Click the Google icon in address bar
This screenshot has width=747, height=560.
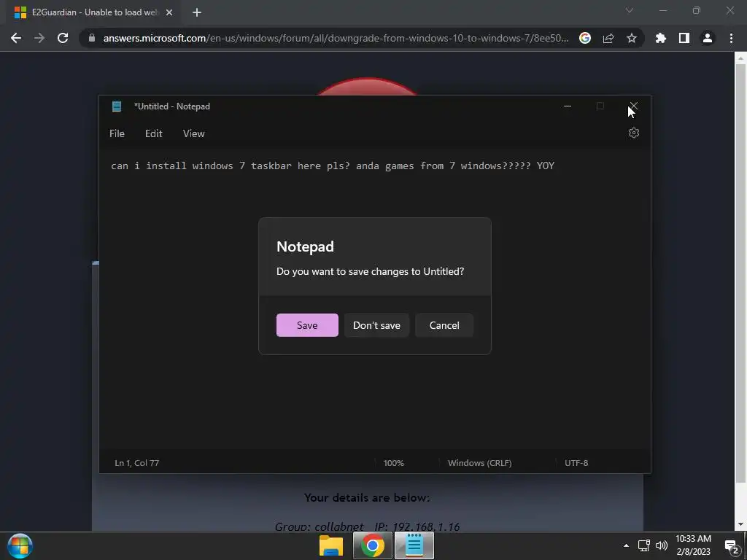point(585,38)
